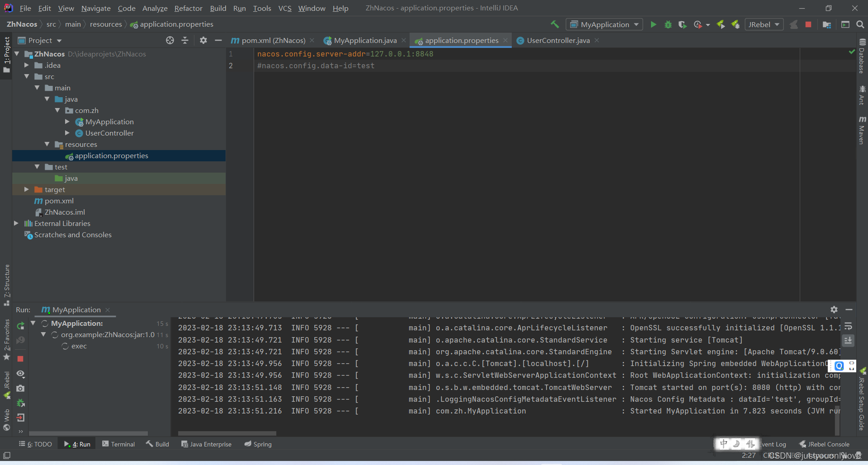The height and width of the screenshot is (465, 868).
Task: Collapse the resources folder arrow
Action: pos(47,144)
